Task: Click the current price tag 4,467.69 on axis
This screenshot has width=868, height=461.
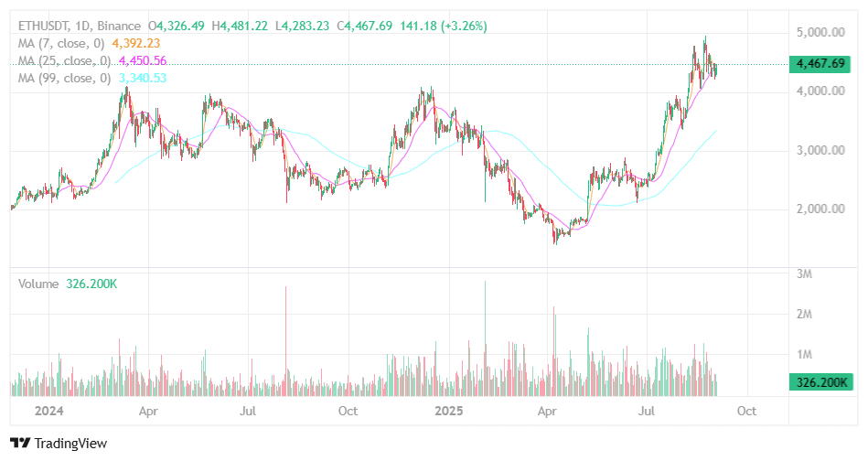Action: coord(820,64)
